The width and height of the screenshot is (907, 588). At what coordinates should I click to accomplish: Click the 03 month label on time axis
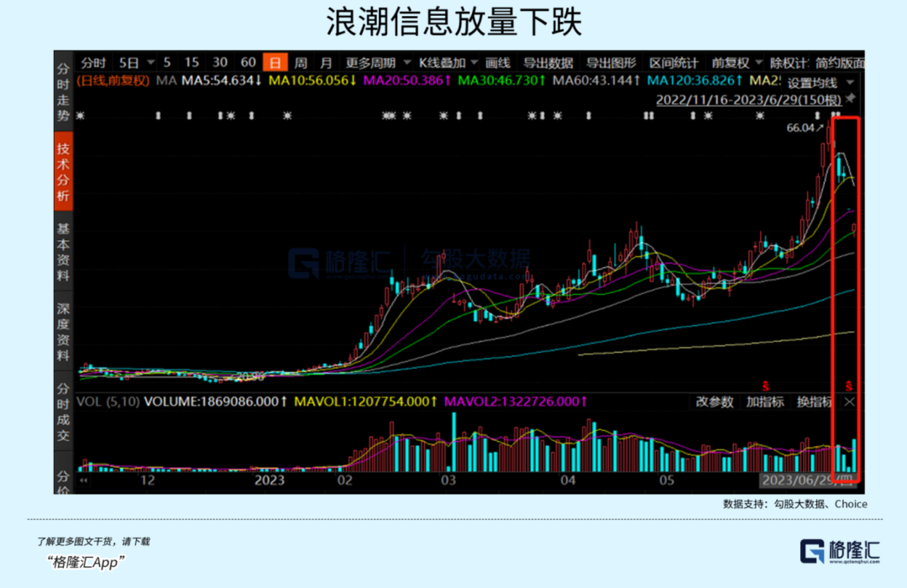(448, 480)
